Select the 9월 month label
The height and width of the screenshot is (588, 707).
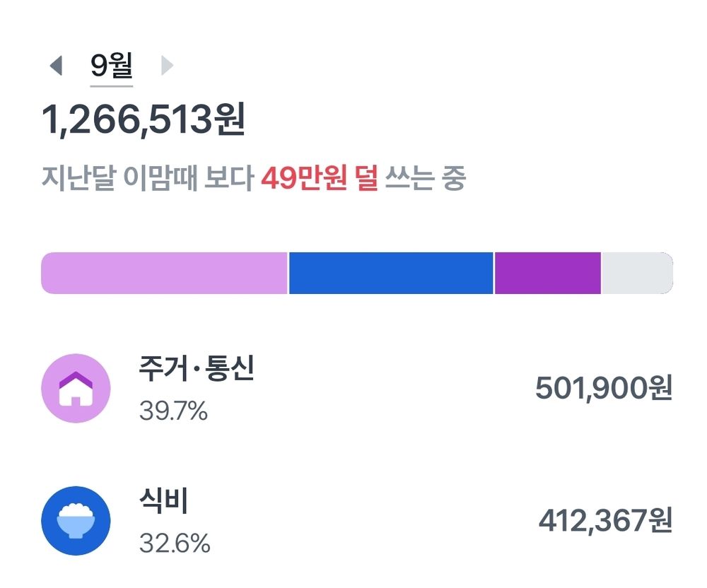click(112, 66)
